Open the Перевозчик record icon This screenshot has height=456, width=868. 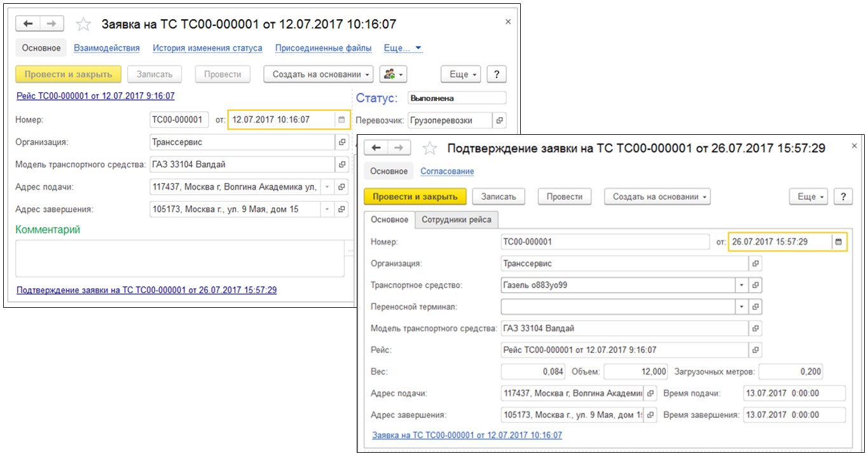coord(500,120)
